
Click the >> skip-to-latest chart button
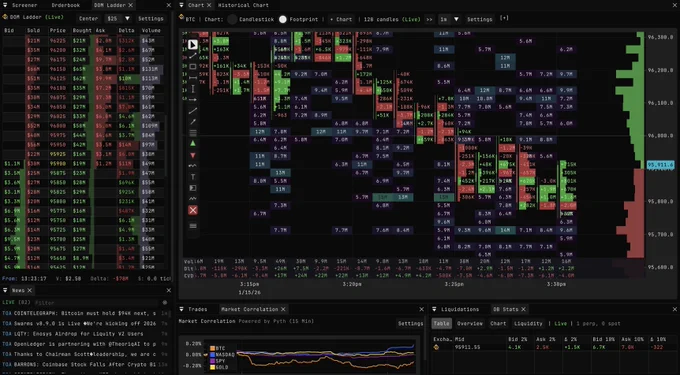429,19
